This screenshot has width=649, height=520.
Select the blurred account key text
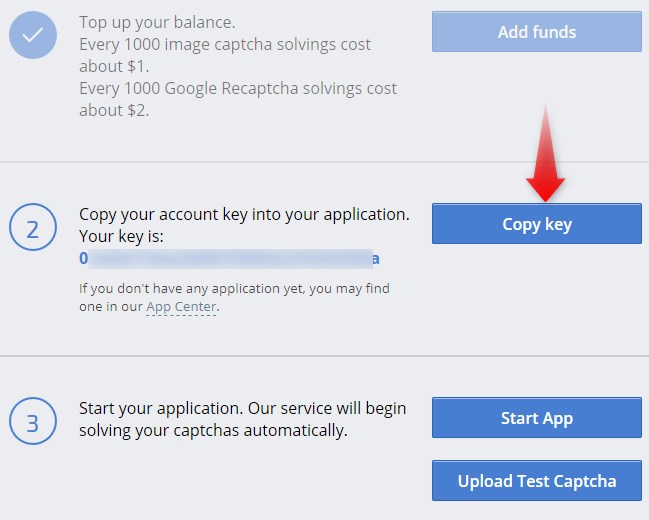tap(230, 258)
